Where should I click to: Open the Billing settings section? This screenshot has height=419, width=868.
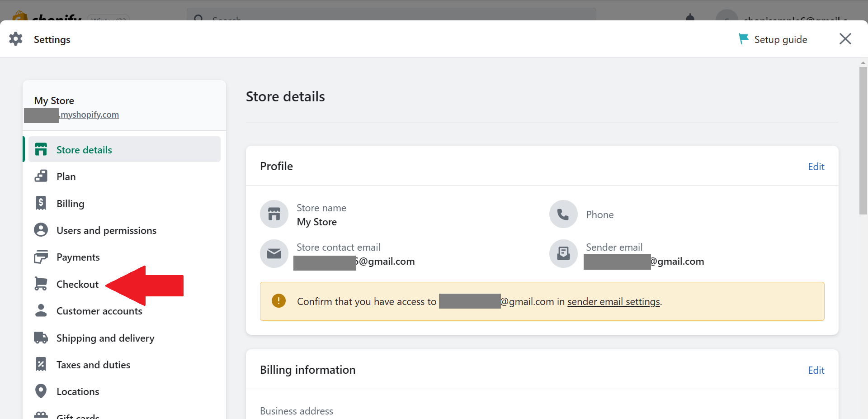pos(124,204)
